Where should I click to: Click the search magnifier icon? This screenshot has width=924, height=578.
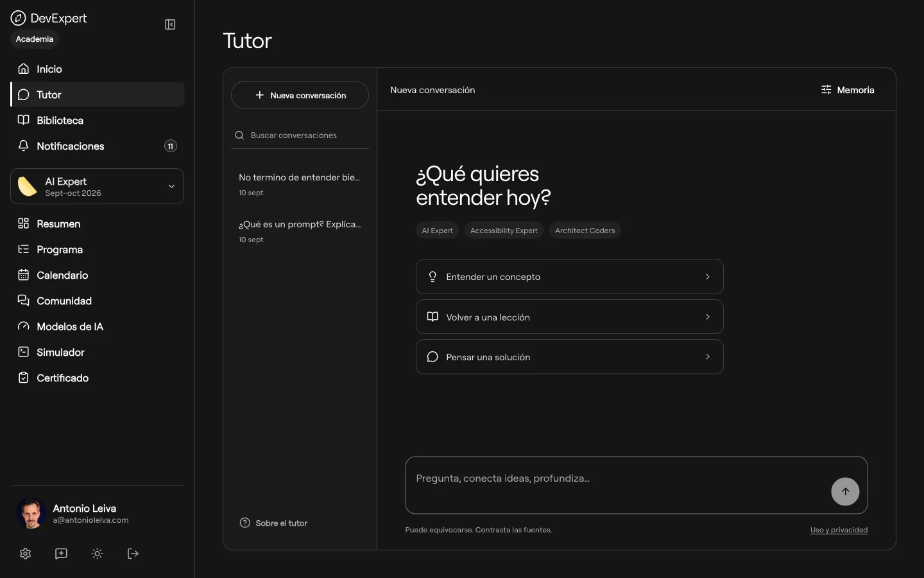pos(239,136)
